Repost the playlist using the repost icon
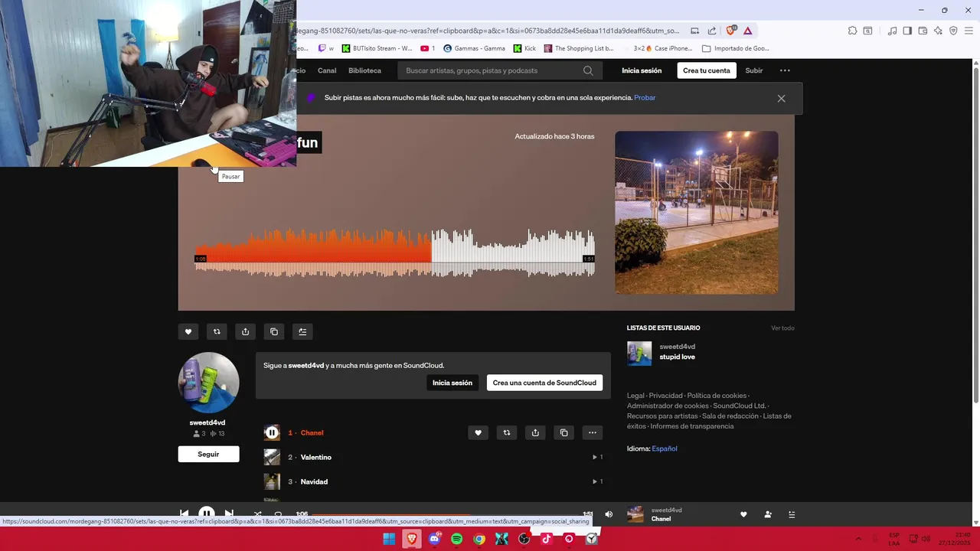 click(x=217, y=331)
